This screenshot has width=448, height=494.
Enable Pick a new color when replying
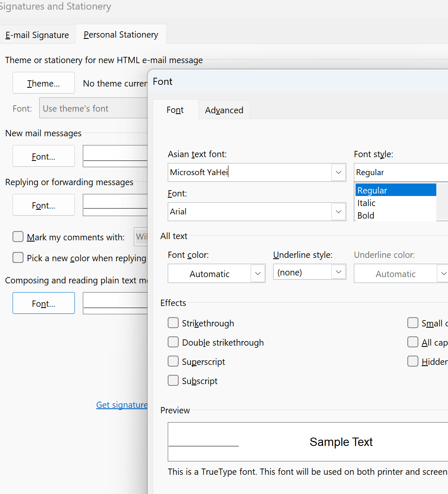tap(18, 257)
